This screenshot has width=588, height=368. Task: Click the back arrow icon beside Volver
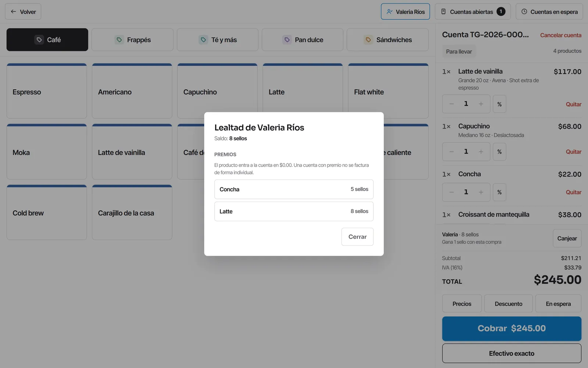pos(13,11)
